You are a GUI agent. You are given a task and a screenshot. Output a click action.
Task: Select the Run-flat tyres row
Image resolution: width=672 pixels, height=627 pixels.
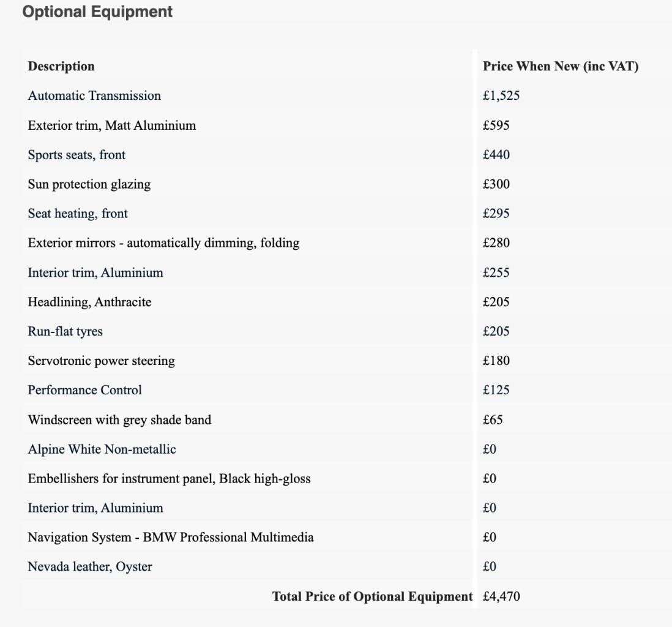65,331
